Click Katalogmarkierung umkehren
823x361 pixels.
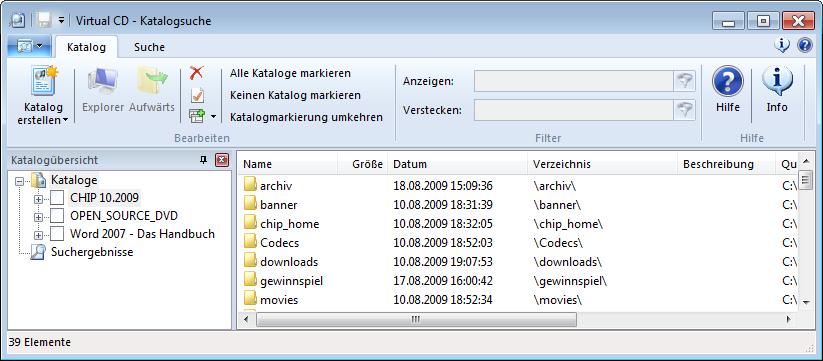tap(307, 117)
